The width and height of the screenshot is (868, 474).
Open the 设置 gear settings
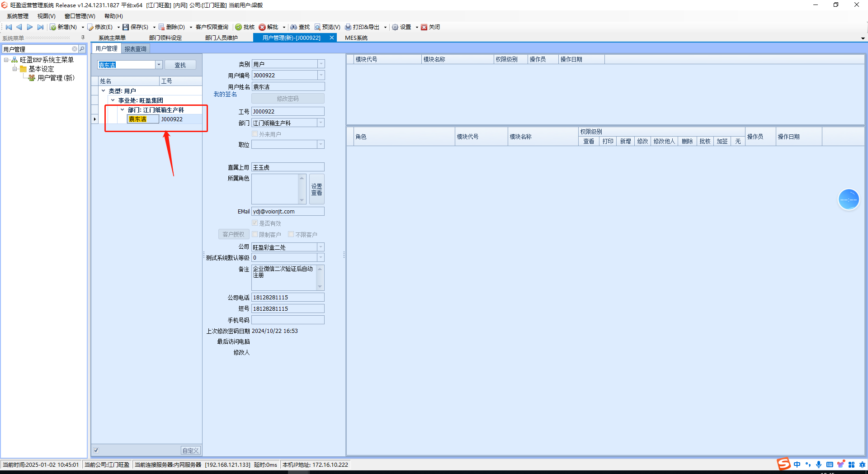coord(401,27)
